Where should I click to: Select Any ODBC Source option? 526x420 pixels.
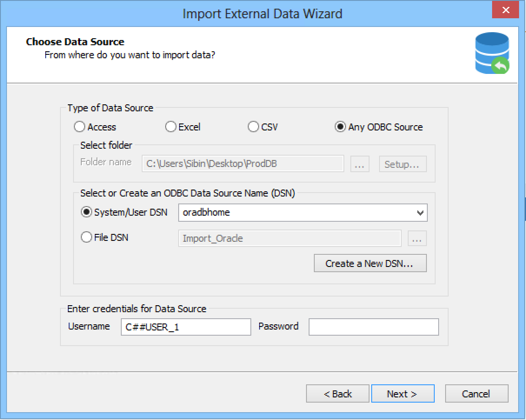[340, 127]
